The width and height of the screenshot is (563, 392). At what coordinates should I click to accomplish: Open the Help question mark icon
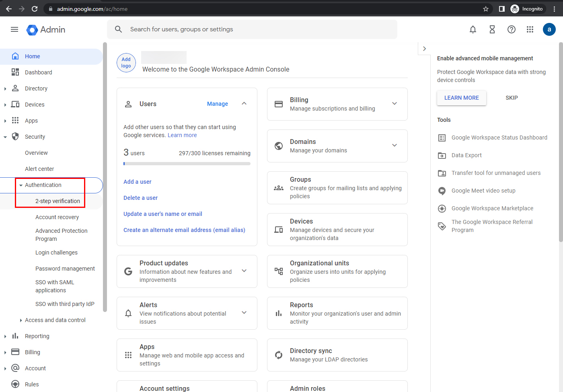(x=511, y=29)
